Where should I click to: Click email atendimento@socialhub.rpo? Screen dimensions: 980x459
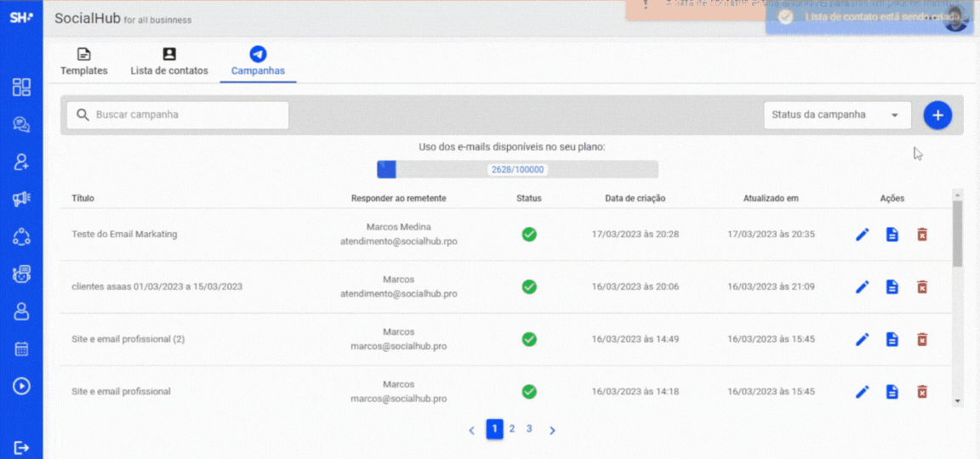pyautogui.click(x=399, y=241)
